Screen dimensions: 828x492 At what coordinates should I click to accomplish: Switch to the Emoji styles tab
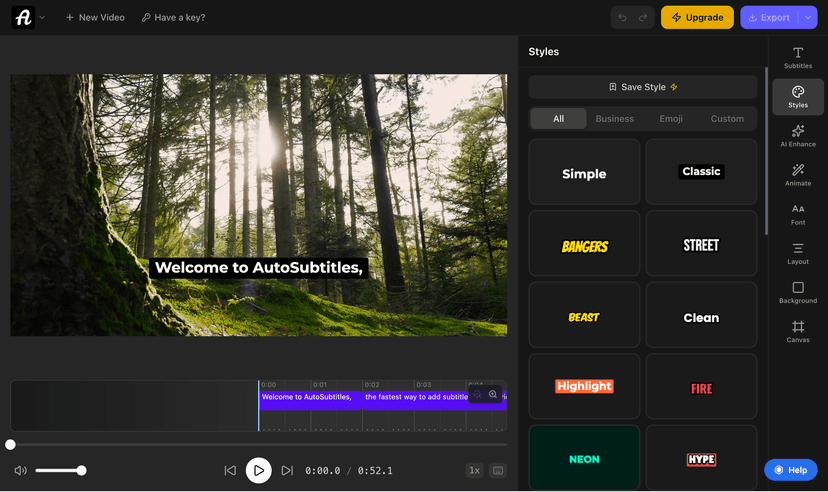(671, 119)
